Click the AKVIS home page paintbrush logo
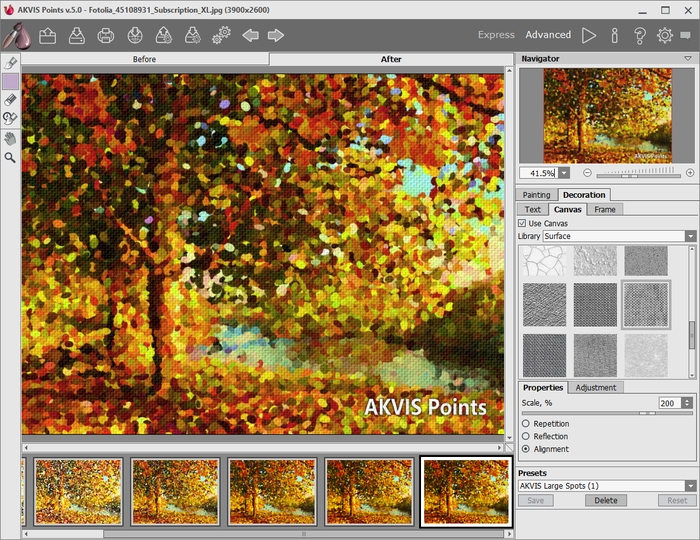Screen dimensions: 700x540 (17, 35)
